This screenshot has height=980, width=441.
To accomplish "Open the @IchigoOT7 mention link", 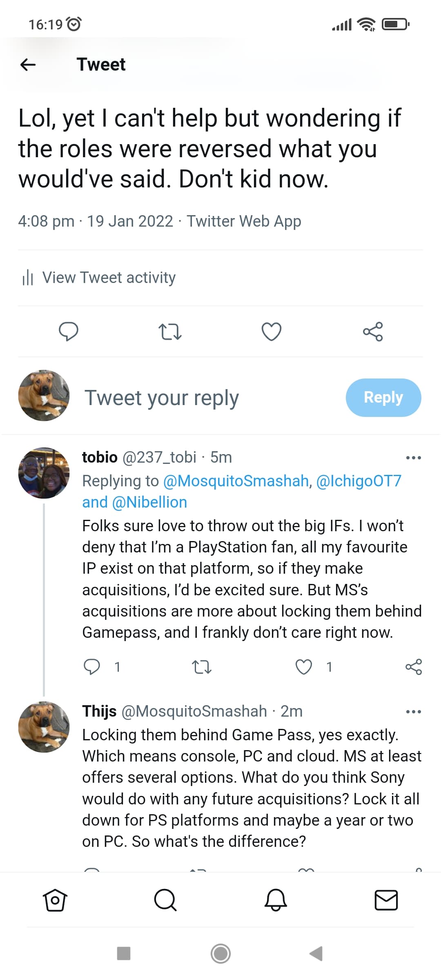I will pyautogui.click(x=359, y=481).
